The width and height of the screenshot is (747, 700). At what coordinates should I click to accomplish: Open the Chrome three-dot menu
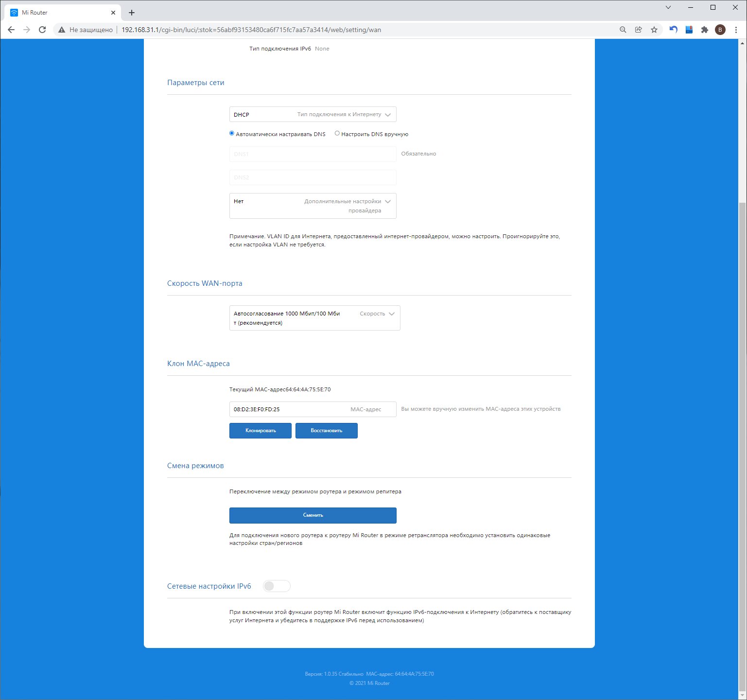[736, 30]
